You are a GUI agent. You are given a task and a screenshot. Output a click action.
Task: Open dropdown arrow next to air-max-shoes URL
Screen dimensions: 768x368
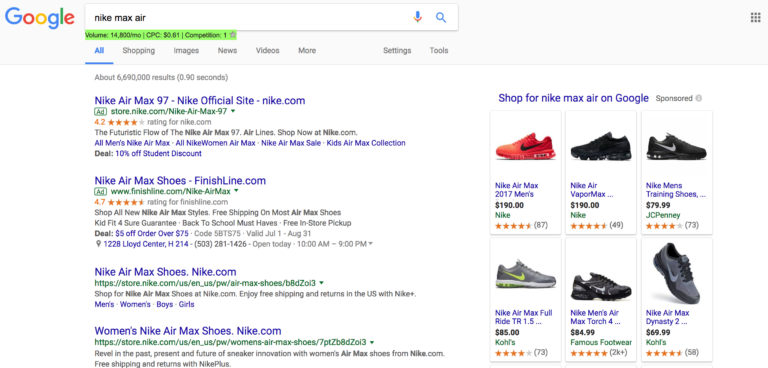321,283
